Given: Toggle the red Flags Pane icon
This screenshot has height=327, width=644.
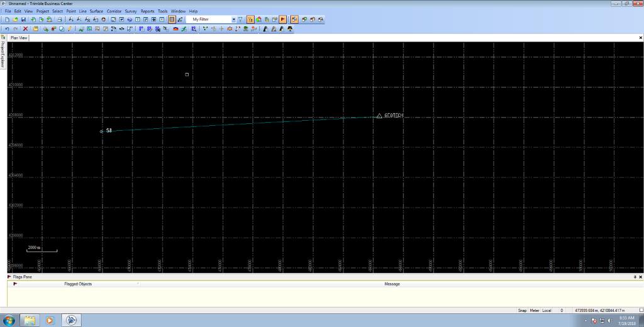Looking at the screenshot, I should pos(283,19).
